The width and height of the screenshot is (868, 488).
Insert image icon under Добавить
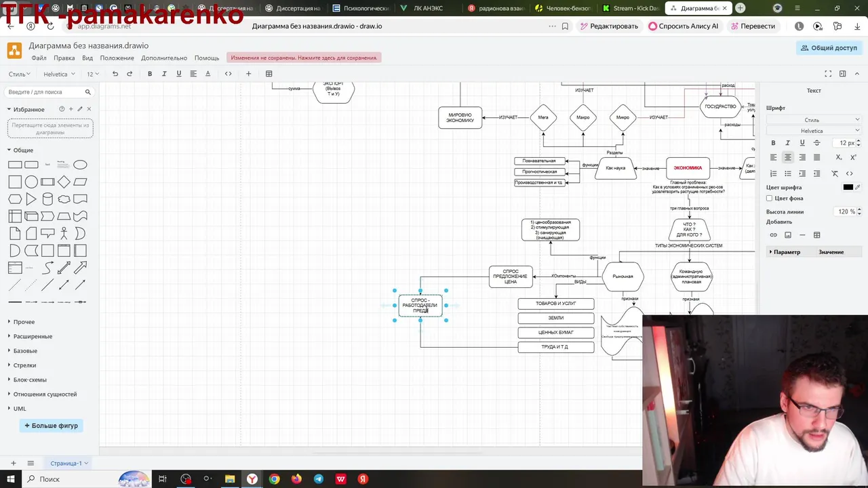click(x=787, y=235)
